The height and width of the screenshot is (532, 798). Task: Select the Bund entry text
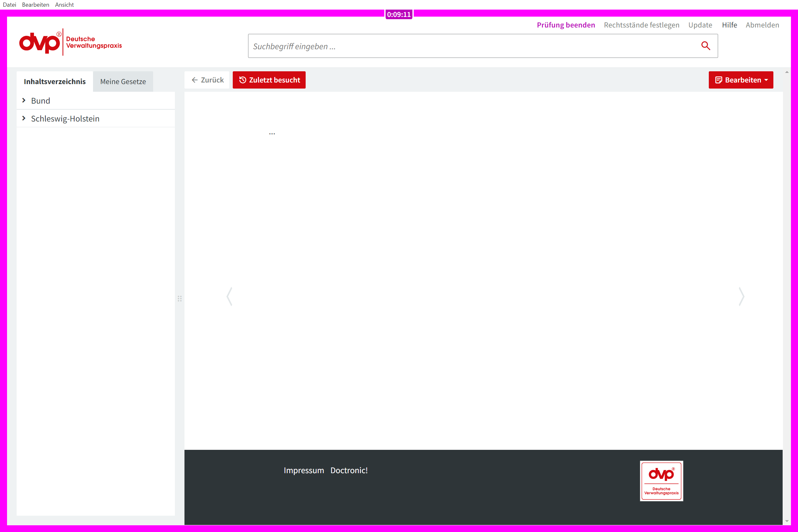[40, 101]
